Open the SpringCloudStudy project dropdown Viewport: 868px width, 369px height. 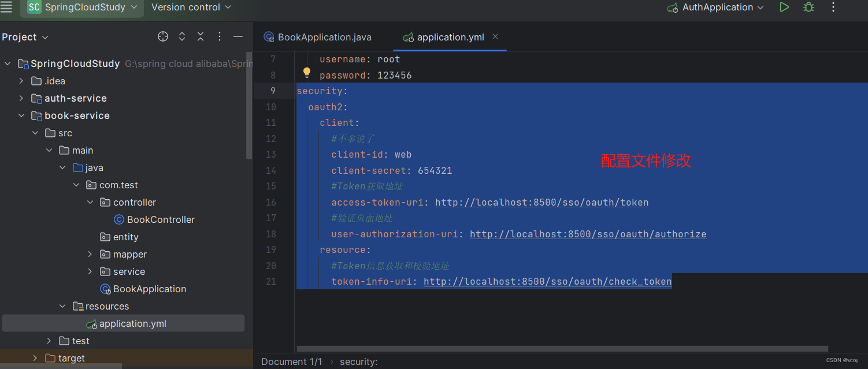(84, 8)
